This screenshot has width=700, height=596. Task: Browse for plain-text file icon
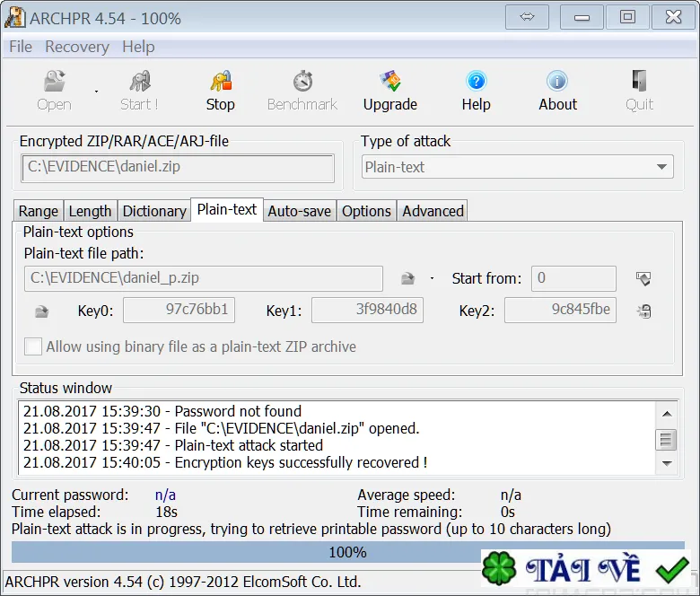pyautogui.click(x=407, y=278)
